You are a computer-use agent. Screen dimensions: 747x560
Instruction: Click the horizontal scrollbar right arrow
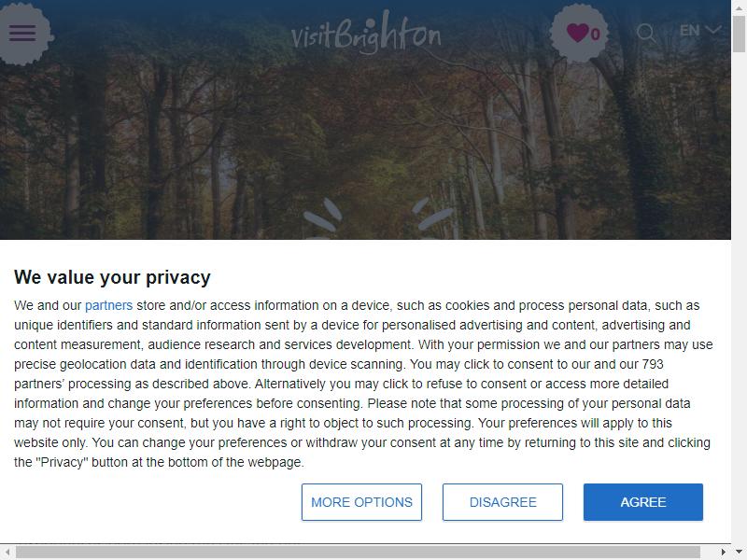(723, 553)
